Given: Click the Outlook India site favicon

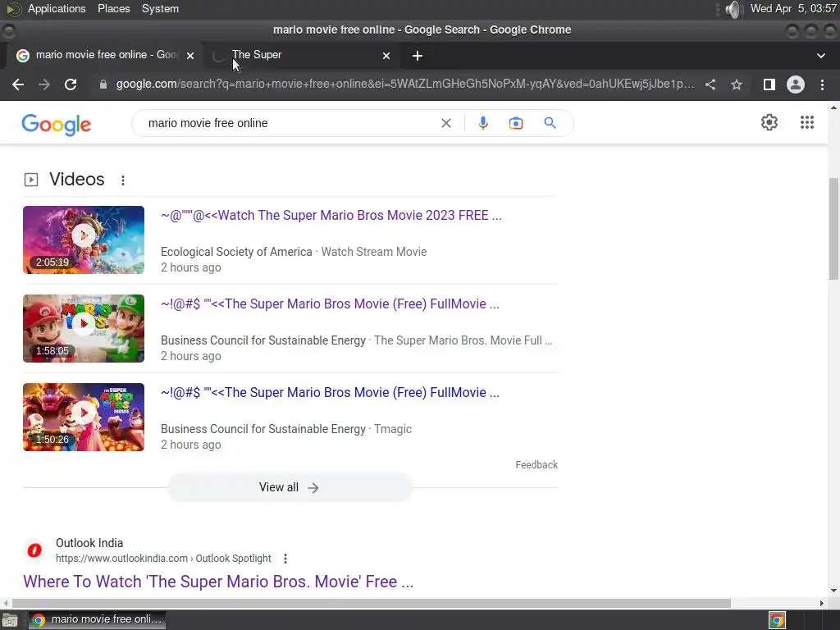Looking at the screenshot, I should (x=34, y=550).
